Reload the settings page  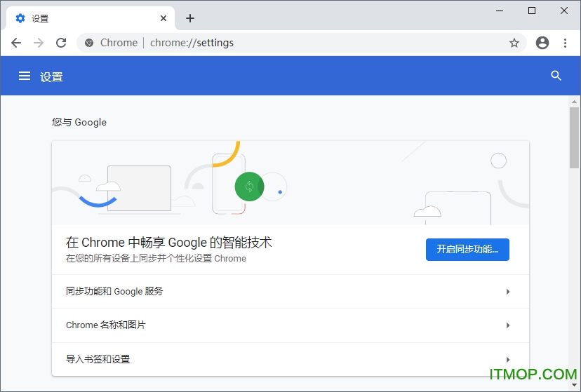coord(61,43)
